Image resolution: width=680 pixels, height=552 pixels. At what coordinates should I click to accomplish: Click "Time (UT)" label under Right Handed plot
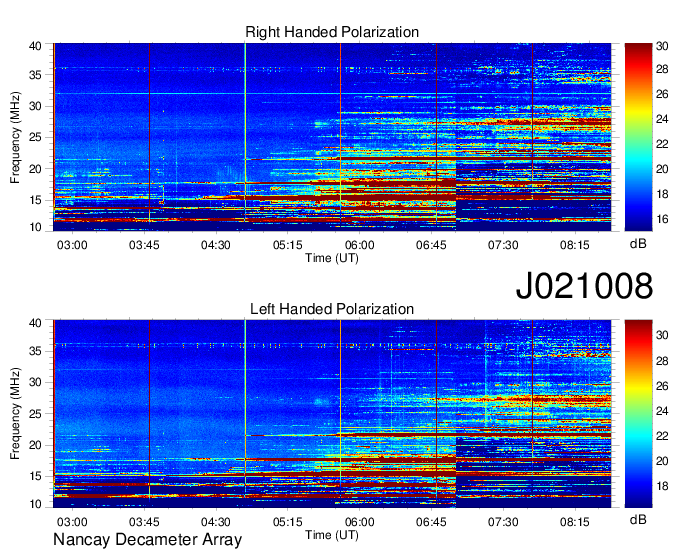click(x=332, y=258)
